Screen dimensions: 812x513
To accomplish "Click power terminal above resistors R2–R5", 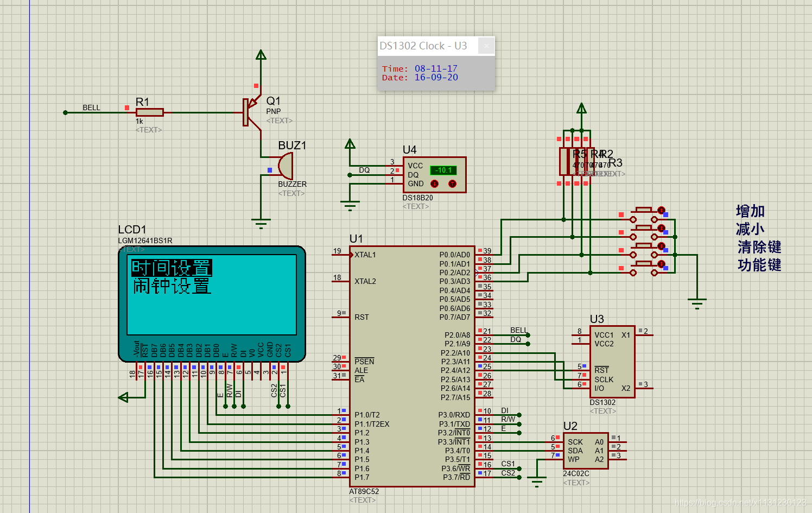I will (581, 108).
